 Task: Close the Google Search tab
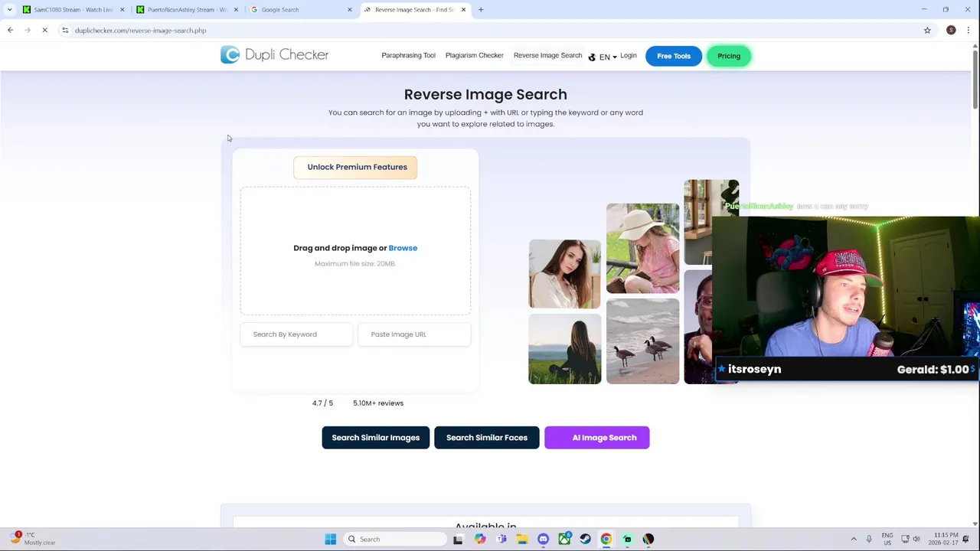[350, 10]
